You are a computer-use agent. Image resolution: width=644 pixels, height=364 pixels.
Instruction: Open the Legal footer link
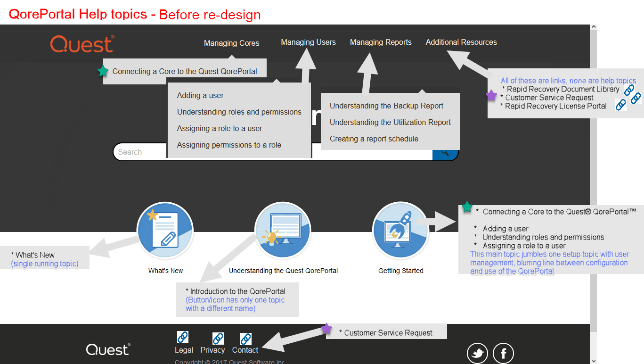184,350
